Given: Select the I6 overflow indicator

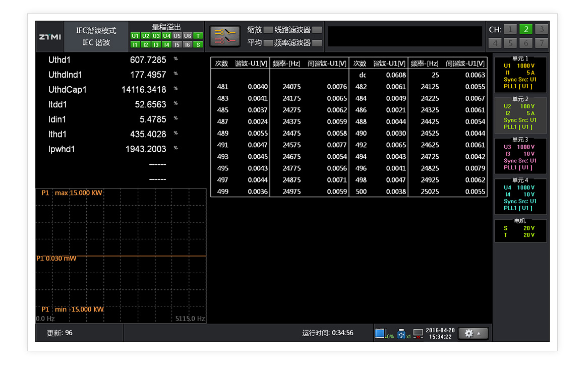Looking at the screenshot, I should (x=188, y=44).
